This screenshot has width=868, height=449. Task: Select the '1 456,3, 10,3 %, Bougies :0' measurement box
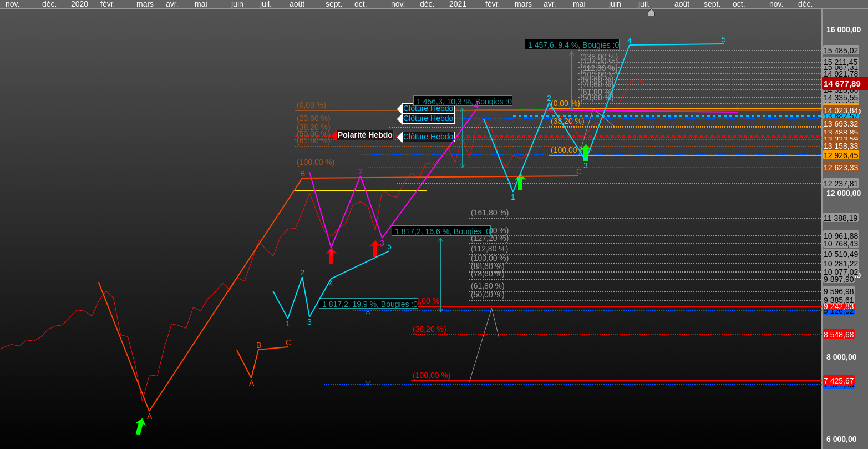[x=463, y=101]
